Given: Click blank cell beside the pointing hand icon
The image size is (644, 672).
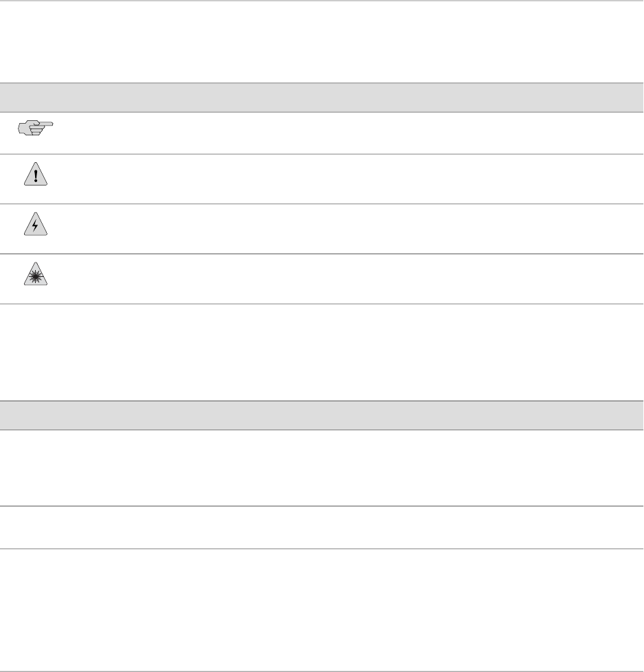Looking at the screenshot, I should pos(344,133).
